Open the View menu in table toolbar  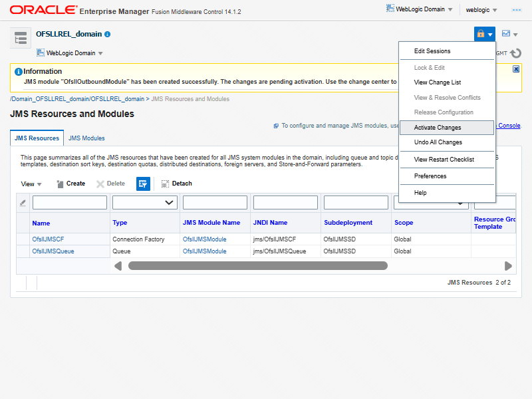[31, 184]
